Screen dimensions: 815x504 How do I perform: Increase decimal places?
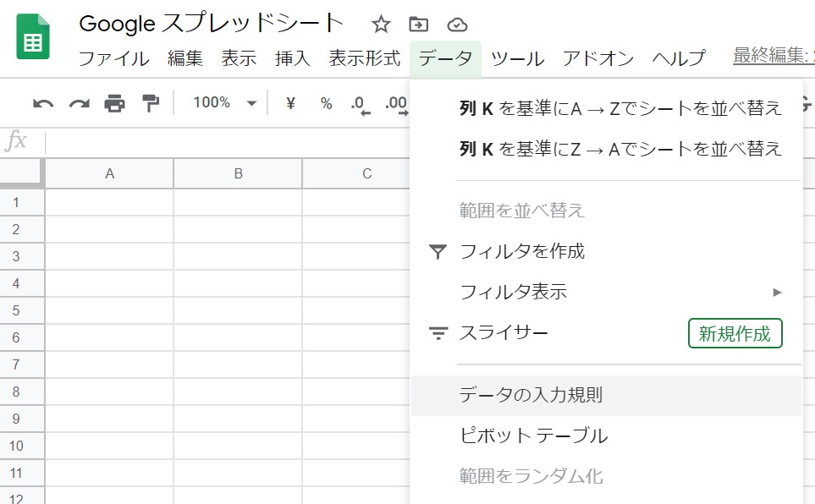pyautogui.click(x=397, y=105)
